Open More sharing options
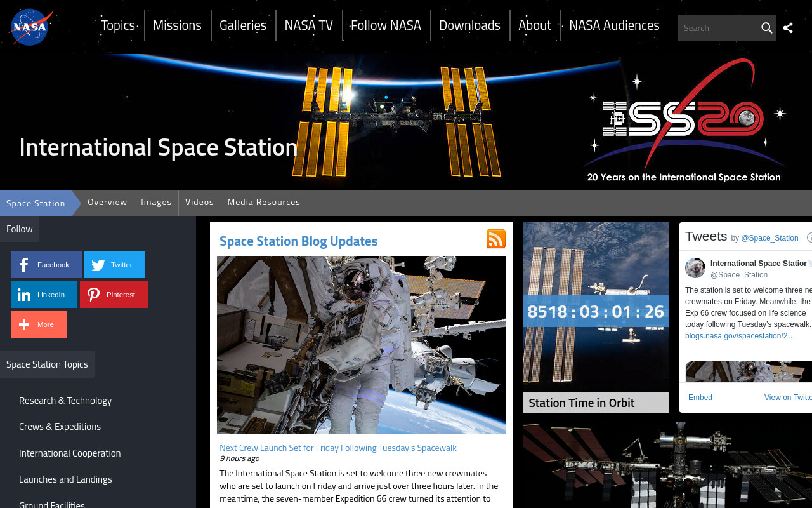This screenshot has width=812, height=508. click(39, 324)
